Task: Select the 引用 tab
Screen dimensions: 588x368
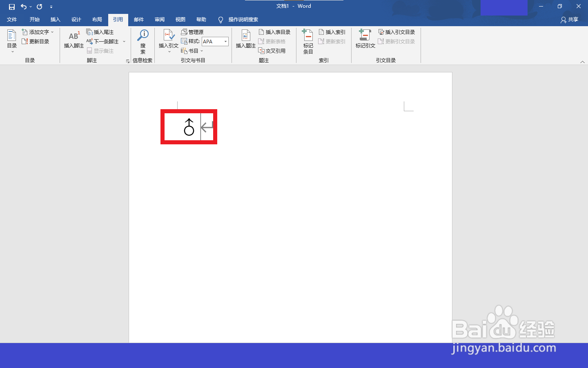Action: (118, 20)
